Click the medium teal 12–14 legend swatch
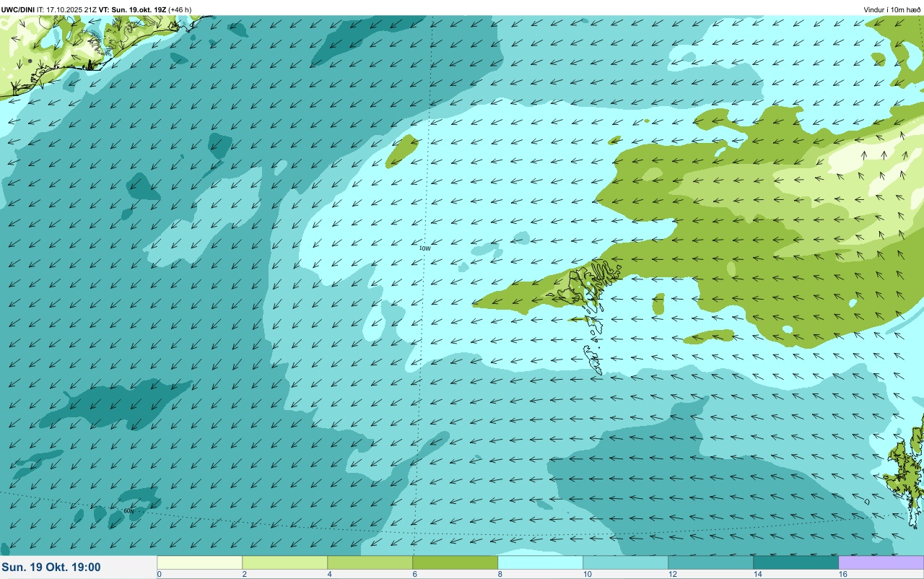 click(711, 562)
